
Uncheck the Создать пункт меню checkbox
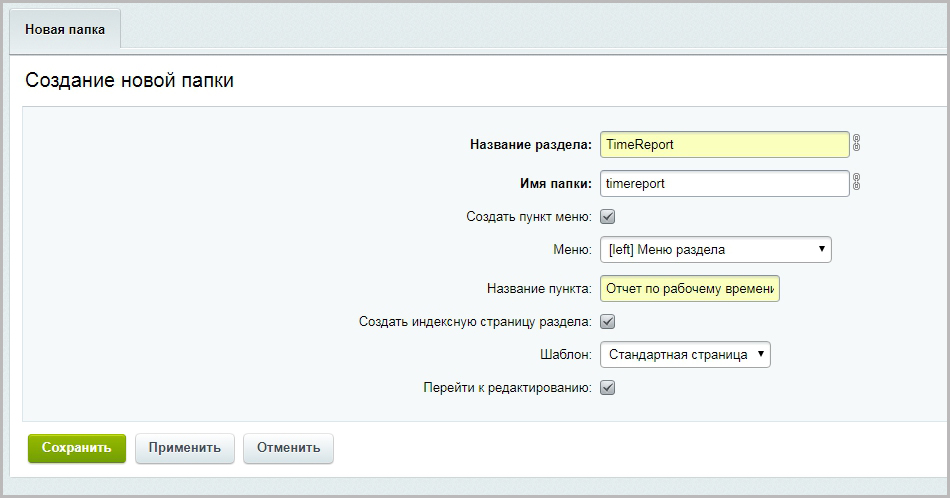607,216
